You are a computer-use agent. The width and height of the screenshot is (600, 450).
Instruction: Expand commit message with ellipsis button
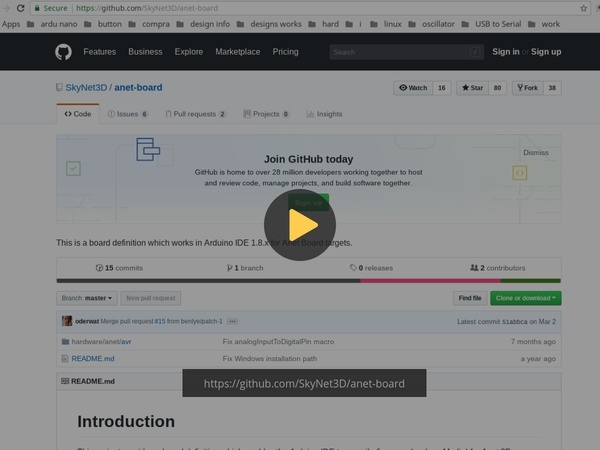(x=232, y=321)
